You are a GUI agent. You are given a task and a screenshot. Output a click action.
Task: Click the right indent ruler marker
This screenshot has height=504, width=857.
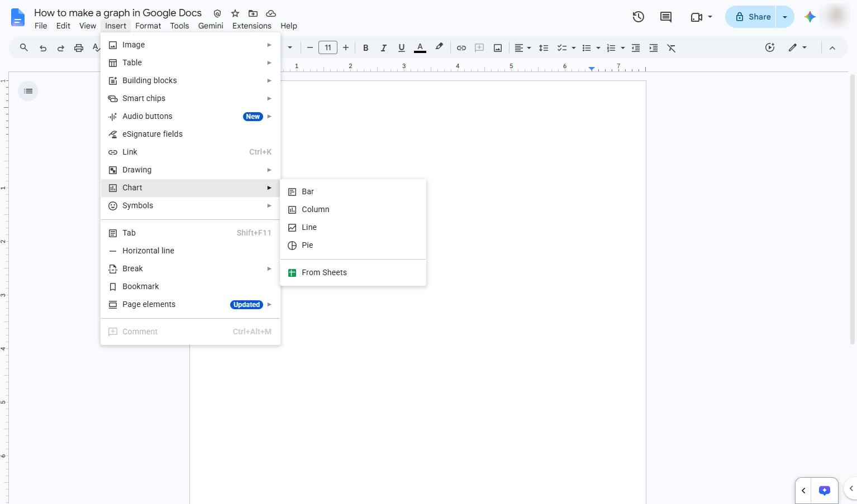[x=592, y=68]
